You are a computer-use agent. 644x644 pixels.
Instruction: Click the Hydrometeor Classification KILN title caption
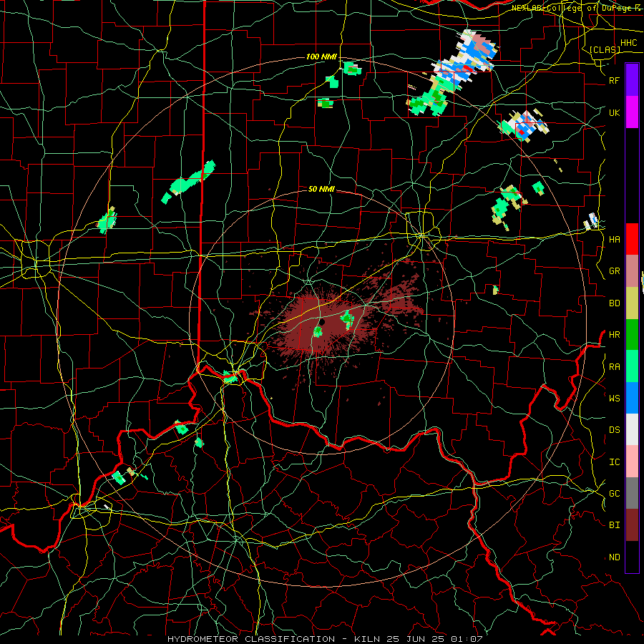pos(325,639)
